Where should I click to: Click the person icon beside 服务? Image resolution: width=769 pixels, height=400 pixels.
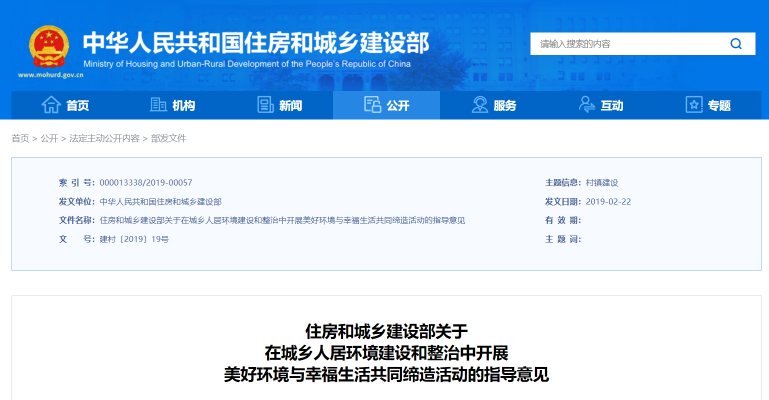click(x=480, y=105)
